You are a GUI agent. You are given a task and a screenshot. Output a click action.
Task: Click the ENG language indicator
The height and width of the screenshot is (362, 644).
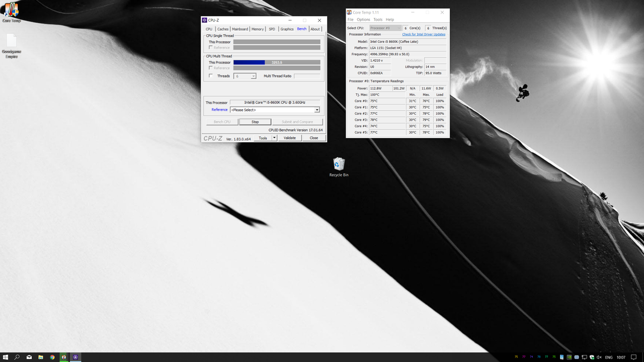click(609, 357)
